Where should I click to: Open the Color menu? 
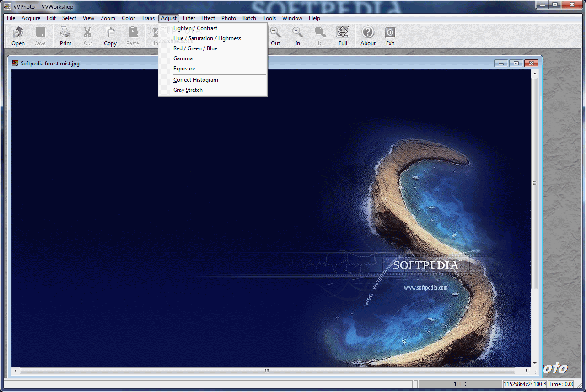(129, 18)
